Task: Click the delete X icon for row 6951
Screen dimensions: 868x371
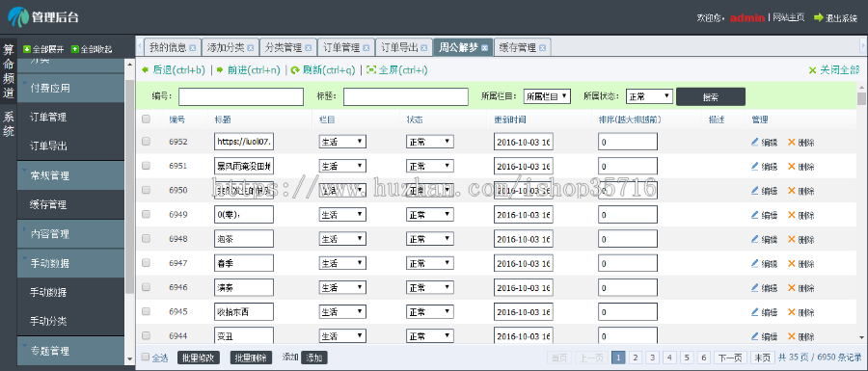Action: [x=792, y=166]
